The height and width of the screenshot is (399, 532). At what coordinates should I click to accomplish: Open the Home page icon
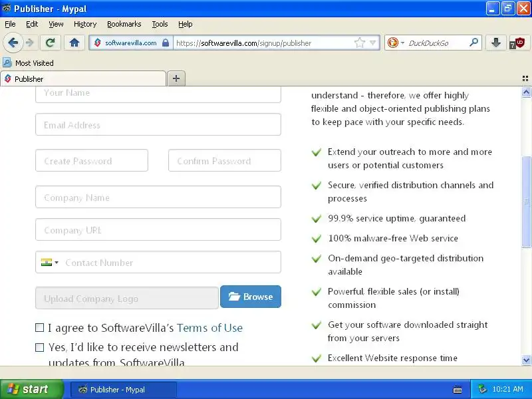[74, 43]
